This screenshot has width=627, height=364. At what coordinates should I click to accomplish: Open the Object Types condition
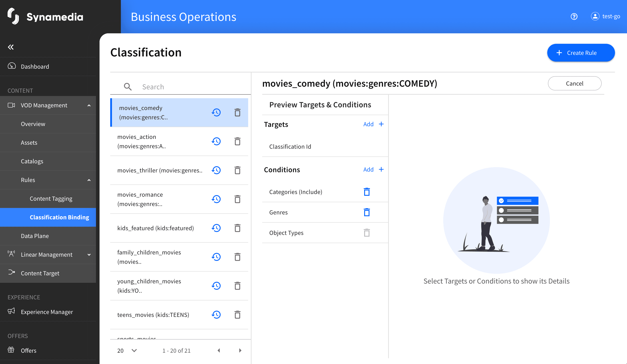click(325, 233)
